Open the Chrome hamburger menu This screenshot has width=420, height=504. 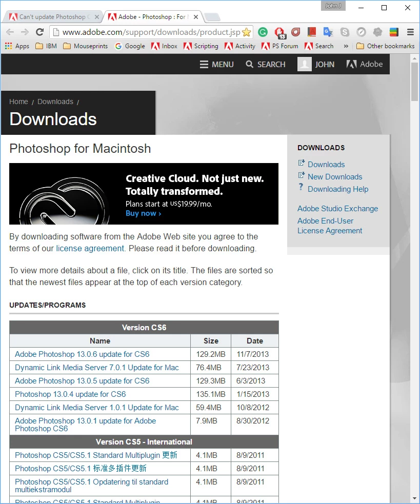410,32
